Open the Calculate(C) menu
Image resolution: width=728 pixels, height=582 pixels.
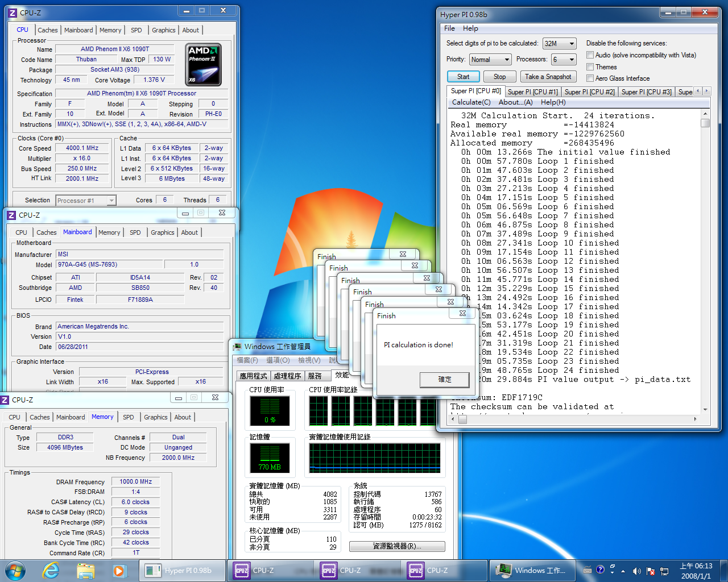pyautogui.click(x=471, y=102)
